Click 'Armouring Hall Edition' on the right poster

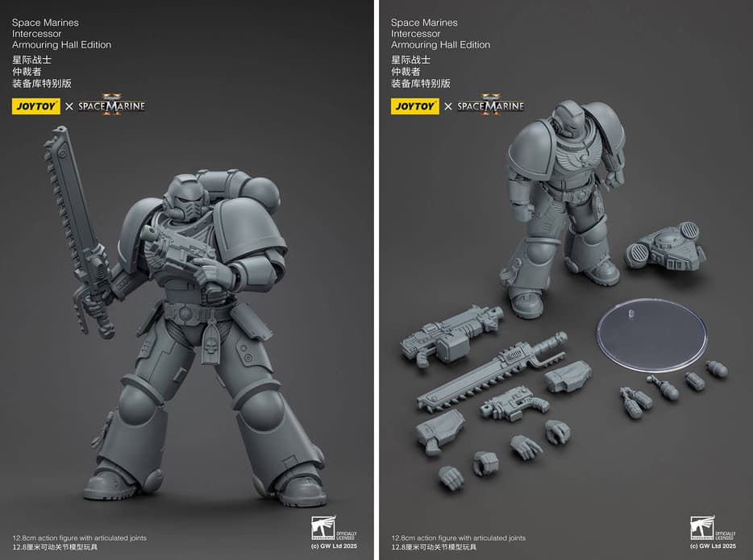point(440,44)
